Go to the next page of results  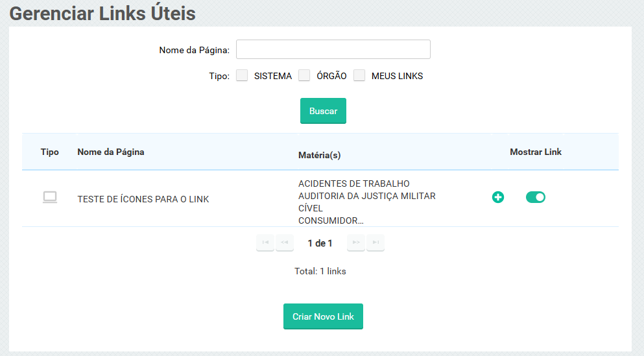pyautogui.click(x=355, y=243)
